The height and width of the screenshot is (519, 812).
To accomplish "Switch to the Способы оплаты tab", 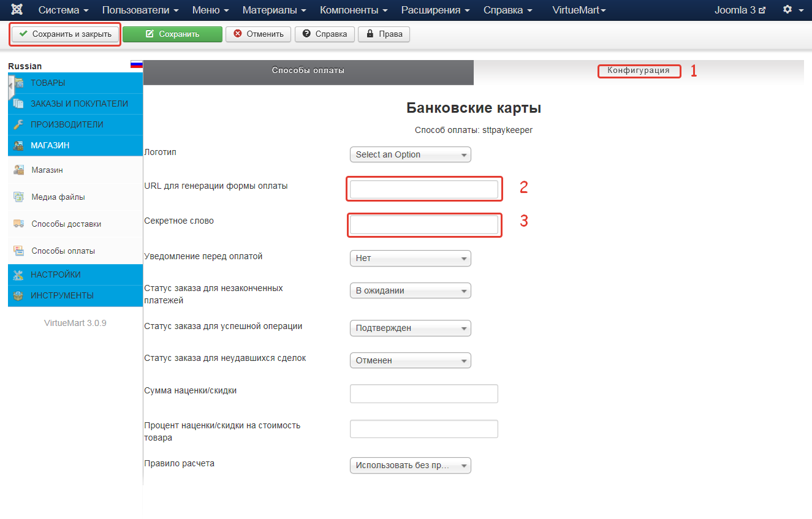I will coord(308,71).
